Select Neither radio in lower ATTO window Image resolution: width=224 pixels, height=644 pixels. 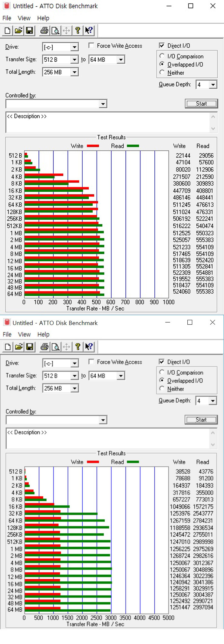(162, 389)
